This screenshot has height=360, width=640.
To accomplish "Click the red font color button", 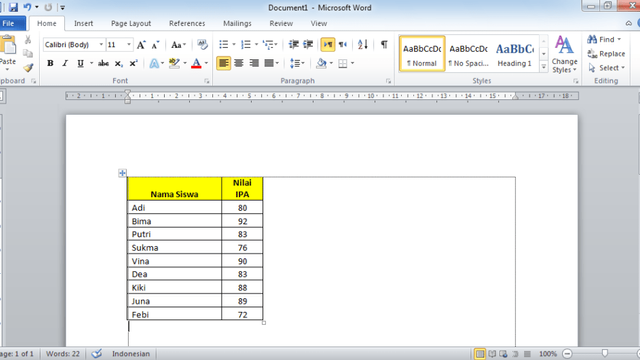I will tap(196, 63).
